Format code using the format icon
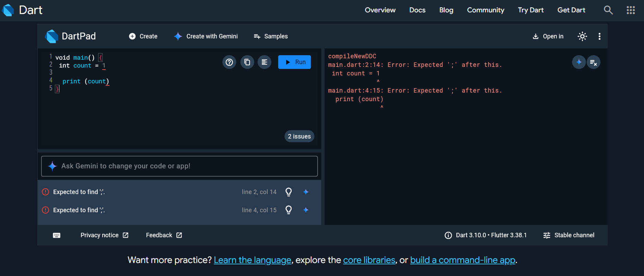This screenshot has width=644, height=276. pyautogui.click(x=265, y=62)
